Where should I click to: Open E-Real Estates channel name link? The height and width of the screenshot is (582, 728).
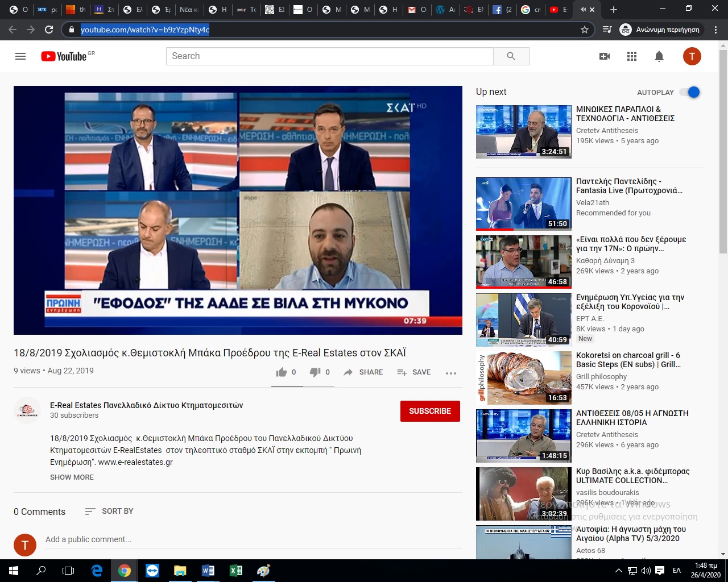146,405
